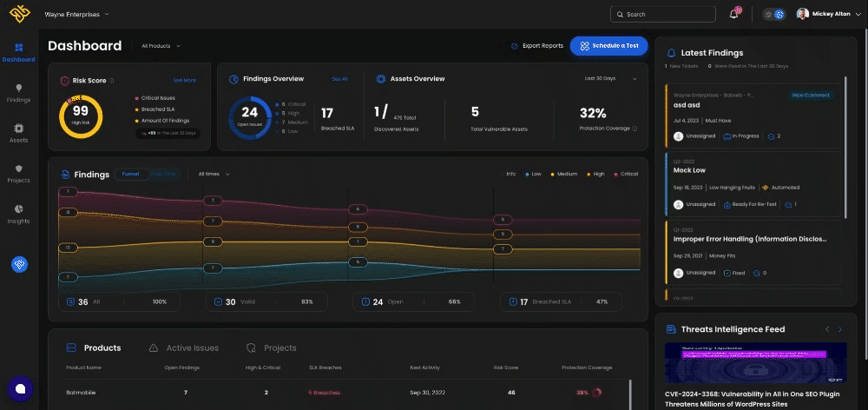Click Protection Coverage info icon
This screenshot has width=868, height=410.
click(635, 129)
